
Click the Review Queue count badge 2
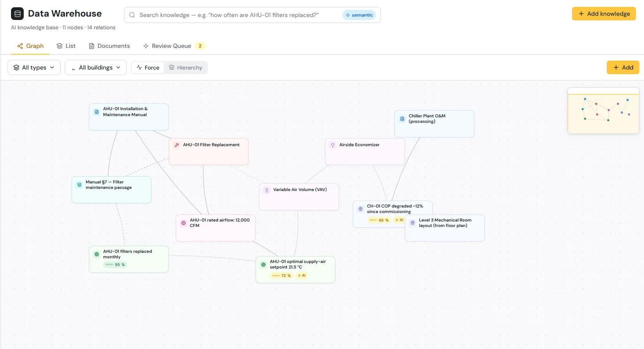(x=200, y=46)
